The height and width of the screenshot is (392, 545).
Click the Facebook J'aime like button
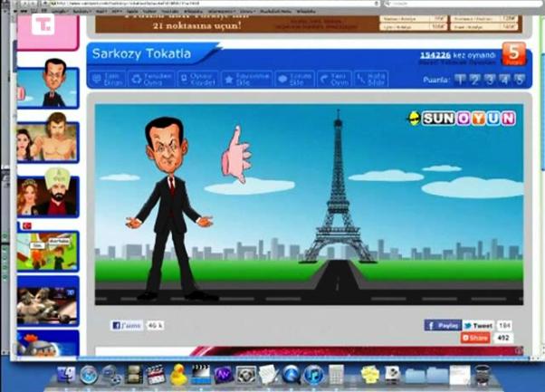click(127, 326)
